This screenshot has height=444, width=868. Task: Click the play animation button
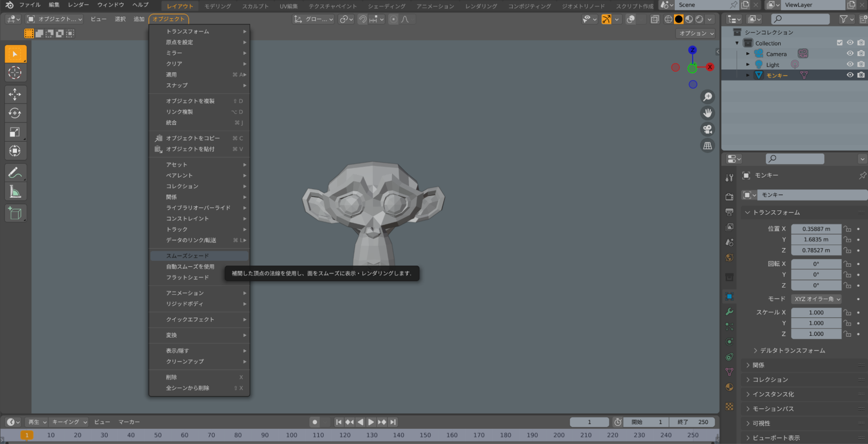point(371,422)
